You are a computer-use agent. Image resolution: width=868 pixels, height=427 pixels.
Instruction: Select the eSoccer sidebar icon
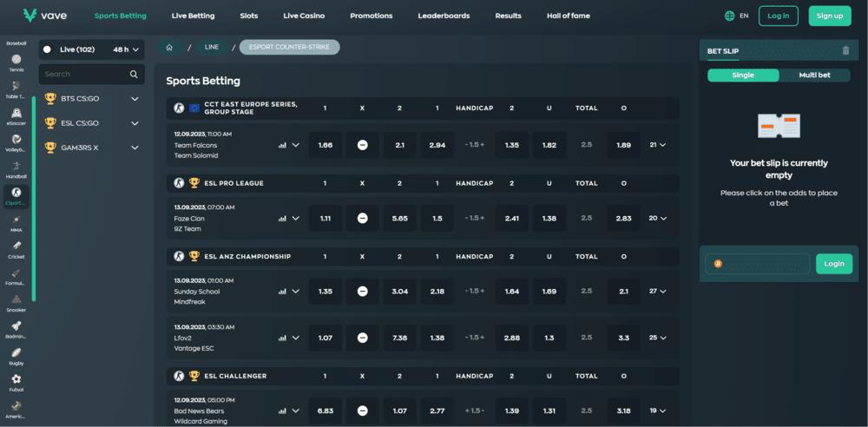[16, 113]
